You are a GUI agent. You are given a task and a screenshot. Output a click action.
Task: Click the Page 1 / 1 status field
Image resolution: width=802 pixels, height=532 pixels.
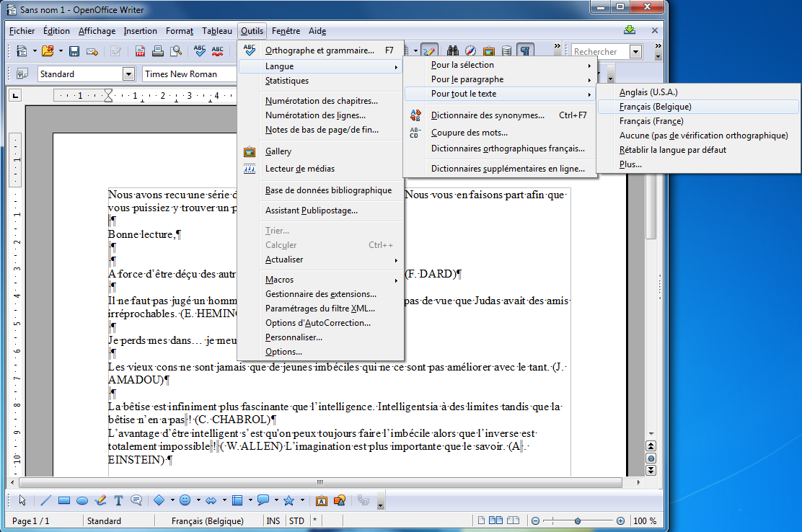31,520
